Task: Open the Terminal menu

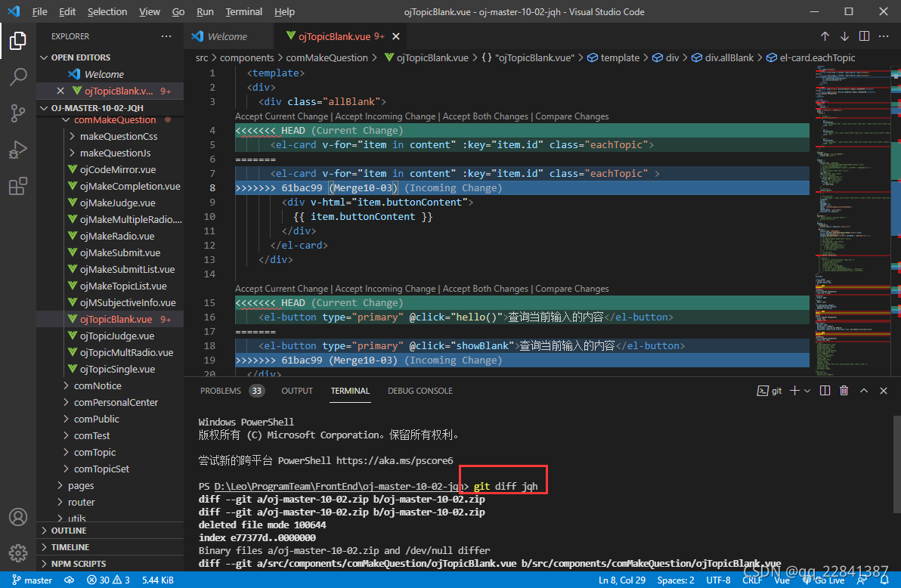Action: coord(243,11)
